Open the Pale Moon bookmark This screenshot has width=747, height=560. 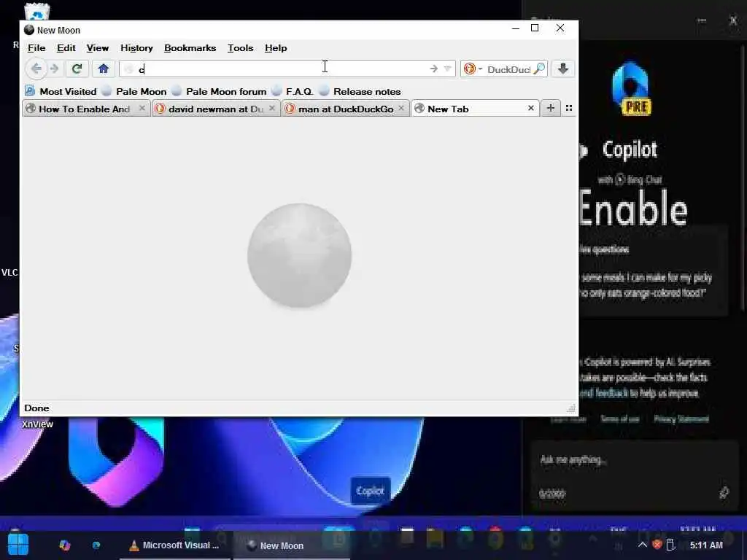[135, 91]
